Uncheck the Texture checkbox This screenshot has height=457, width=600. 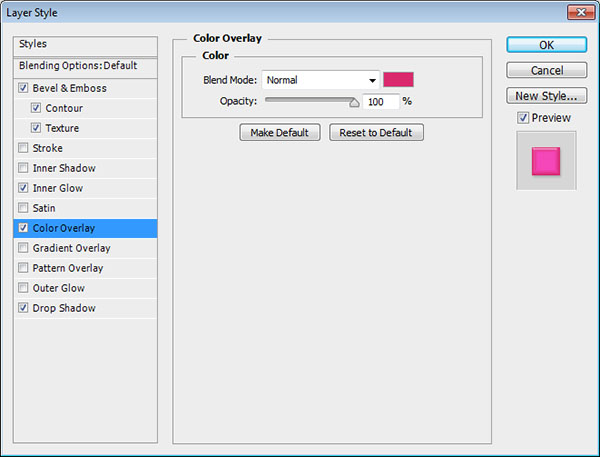pos(36,128)
